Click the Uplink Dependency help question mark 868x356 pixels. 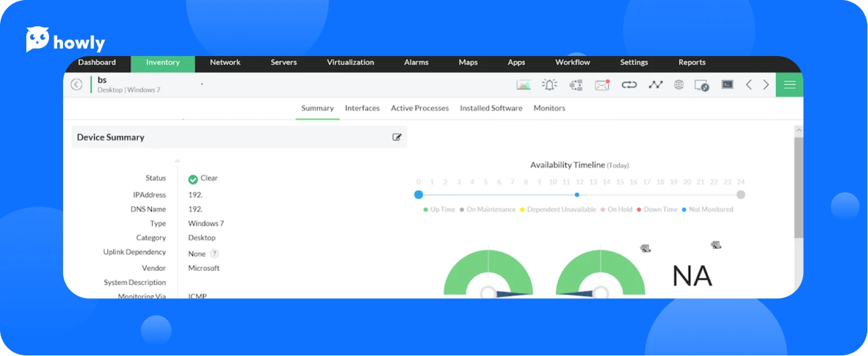pyautogui.click(x=215, y=253)
